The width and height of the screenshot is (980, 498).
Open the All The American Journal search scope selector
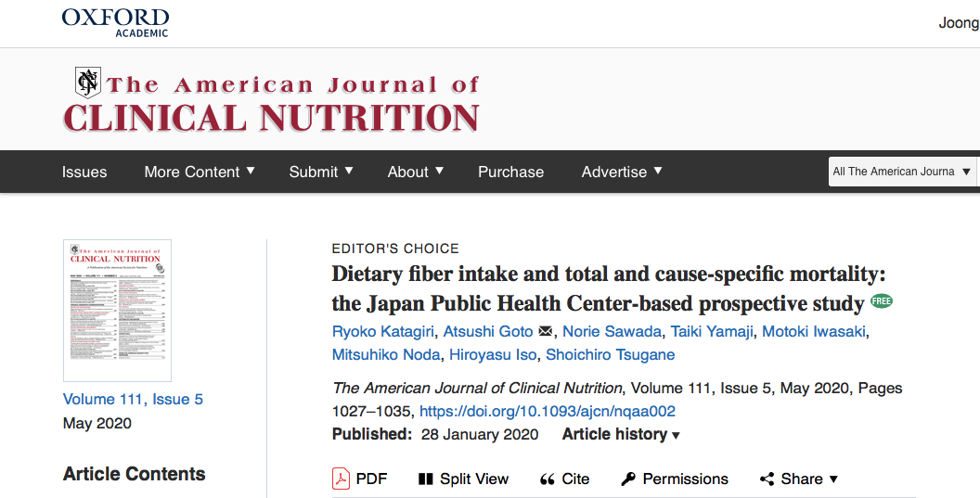point(902,172)
